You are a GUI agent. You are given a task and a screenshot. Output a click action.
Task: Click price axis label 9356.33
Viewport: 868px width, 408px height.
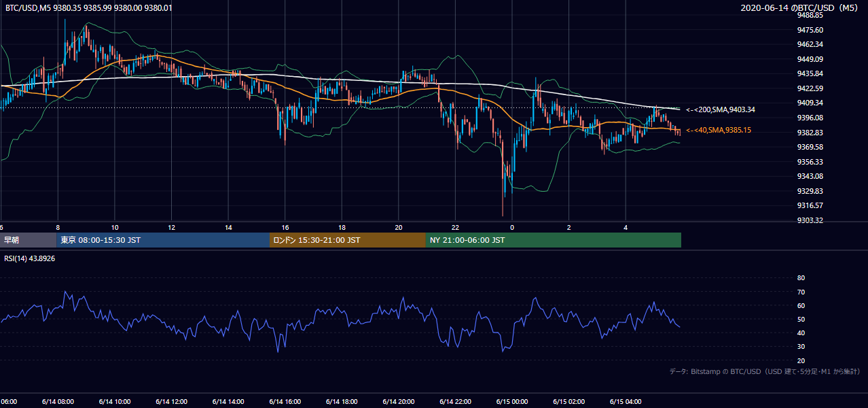click(x=810, y=162)
